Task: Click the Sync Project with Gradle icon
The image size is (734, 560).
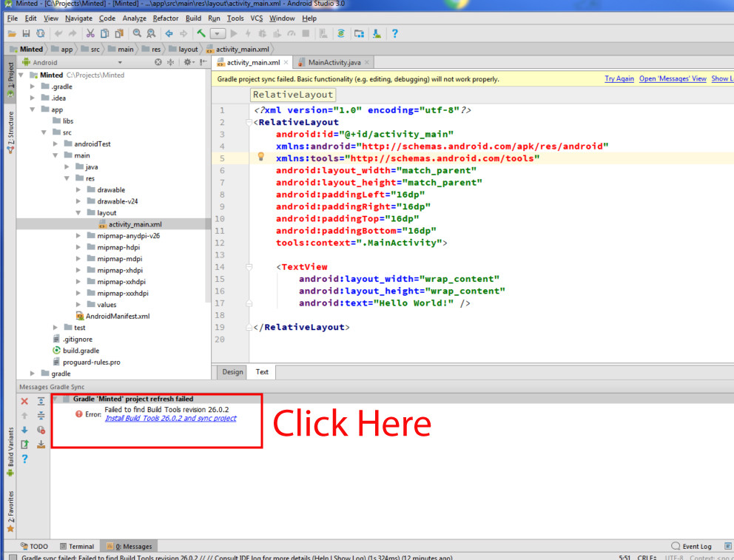Action: tap(341, 34)
